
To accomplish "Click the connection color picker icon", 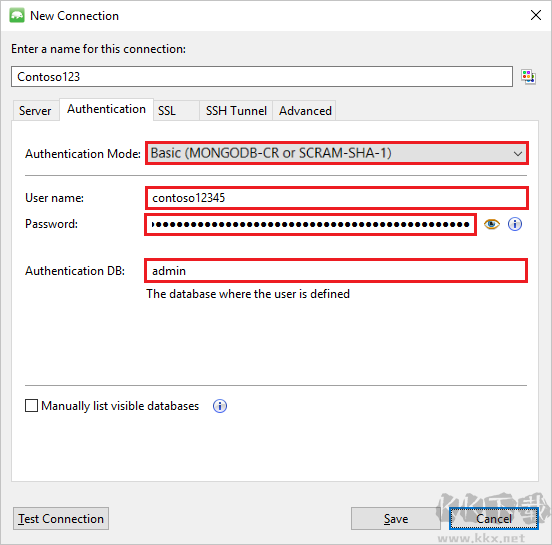I will coord(528,76).
